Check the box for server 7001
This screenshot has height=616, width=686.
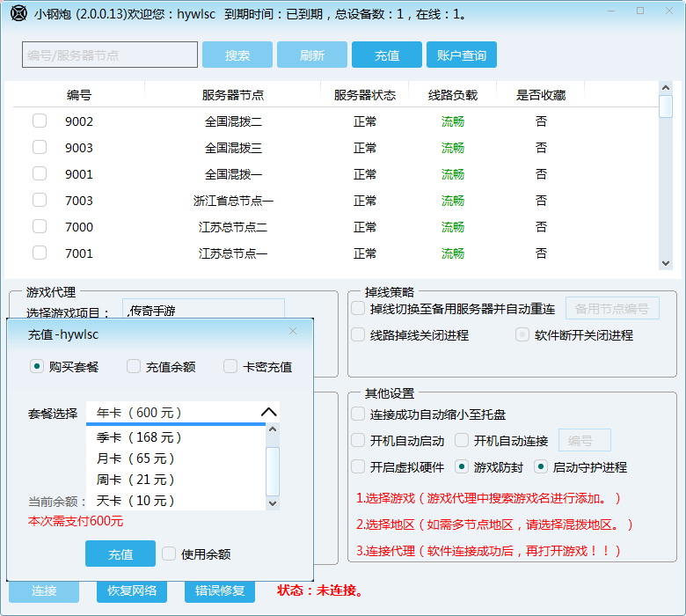click(40, 253)
